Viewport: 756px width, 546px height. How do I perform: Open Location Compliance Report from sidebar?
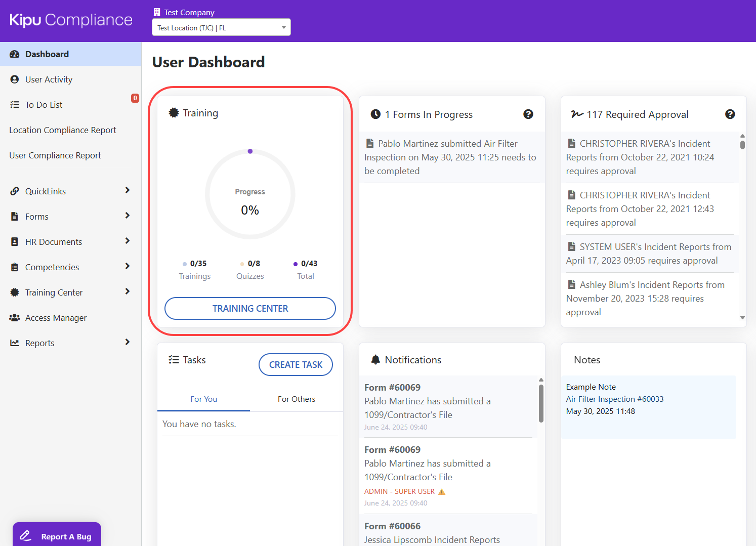click(63, 130)
